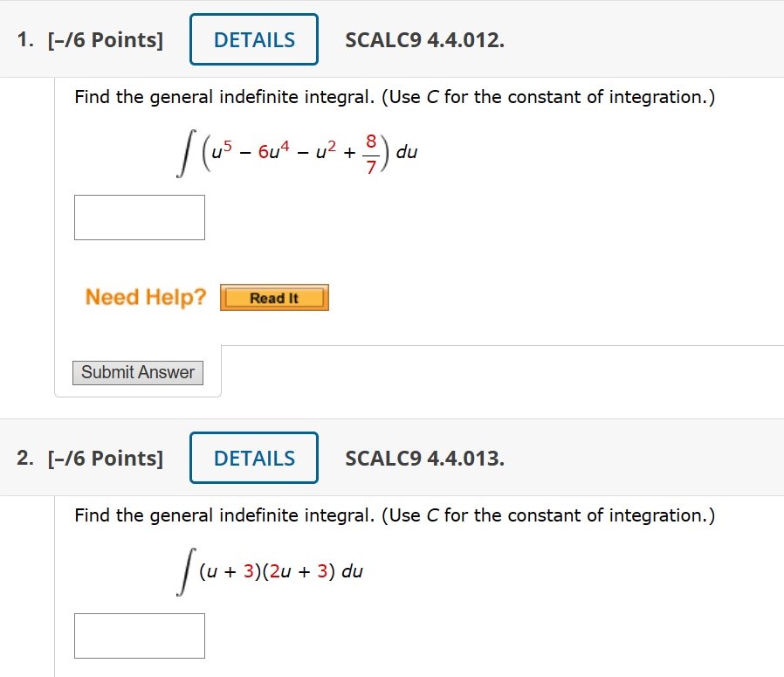The image size is (784, 677).
Task: Select the SCALC9 4.4.013 problem reference
Action: tap(423, 458)
